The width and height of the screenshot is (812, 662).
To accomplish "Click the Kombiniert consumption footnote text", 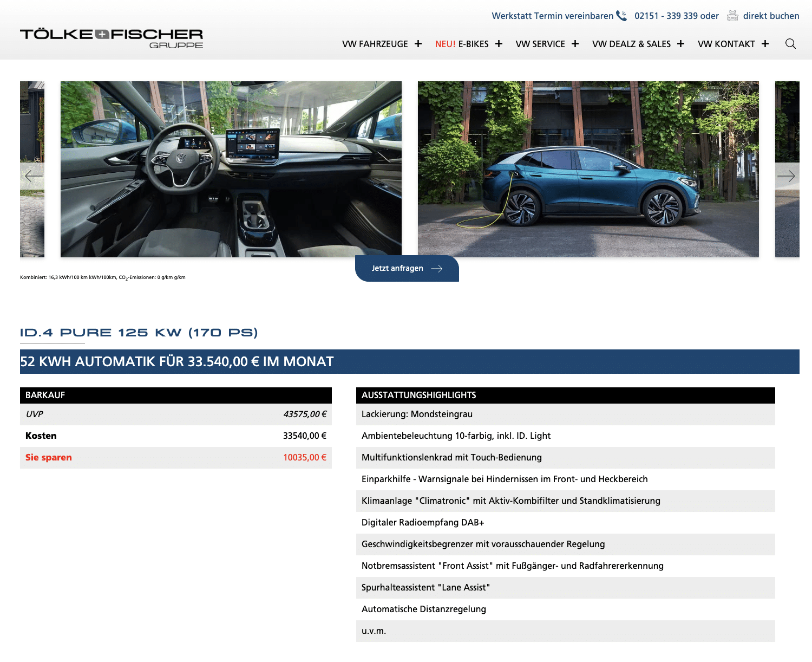I will tap(103, 277).
